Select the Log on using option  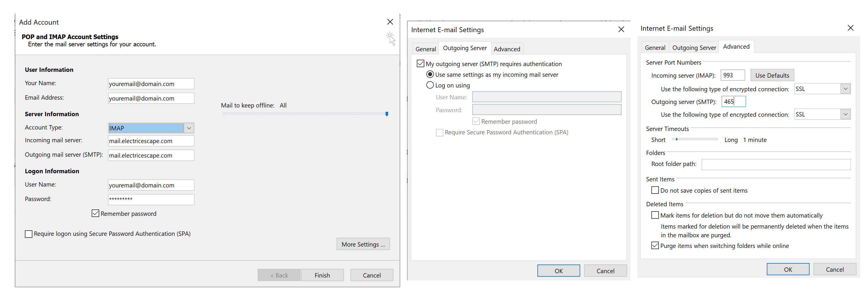[x=430, y=85]
